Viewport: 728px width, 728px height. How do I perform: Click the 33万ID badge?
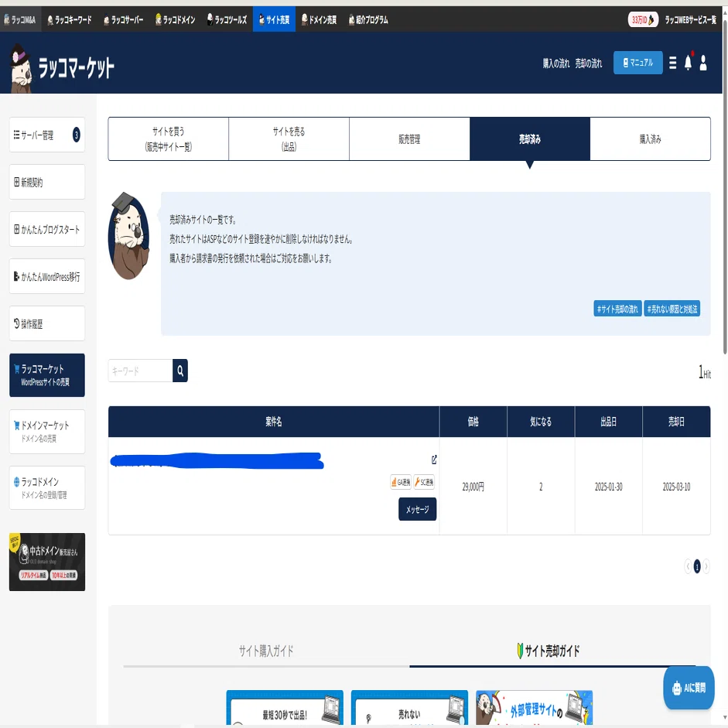tap(643, 19)
